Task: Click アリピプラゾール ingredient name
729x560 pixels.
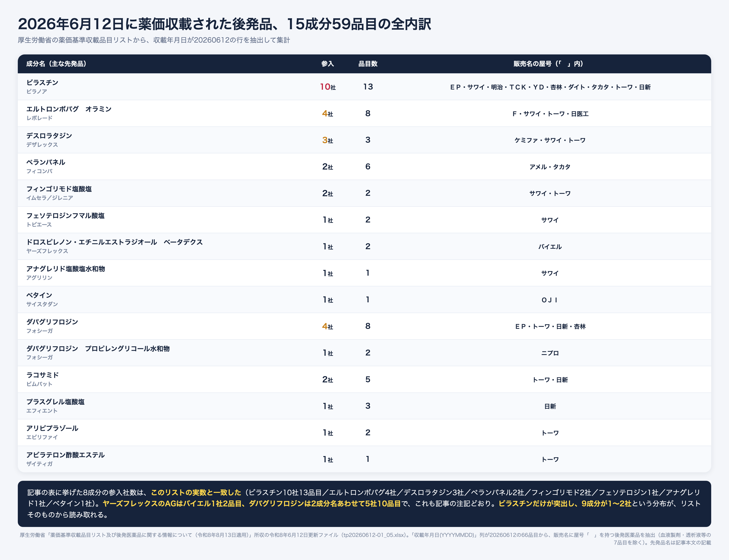Action: pos(52,428)
